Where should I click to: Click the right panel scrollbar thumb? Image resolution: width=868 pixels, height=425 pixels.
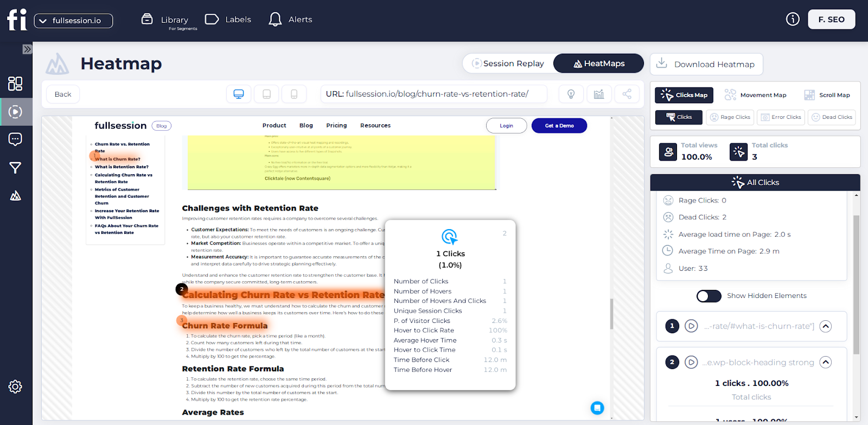click(856, 285)
